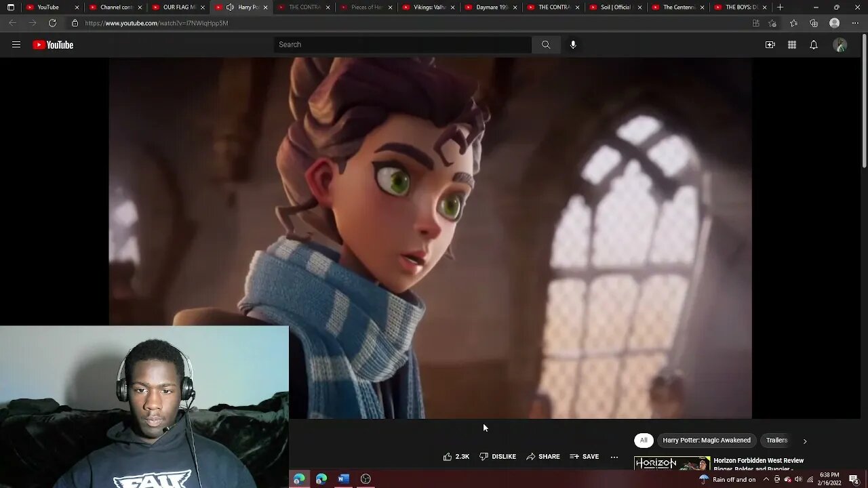
Task: Click the browser forward arrow
Action: point(32,23)
